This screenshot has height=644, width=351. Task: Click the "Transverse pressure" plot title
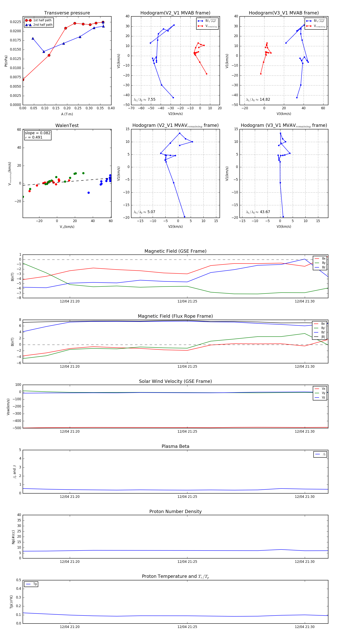click(67, 13)
